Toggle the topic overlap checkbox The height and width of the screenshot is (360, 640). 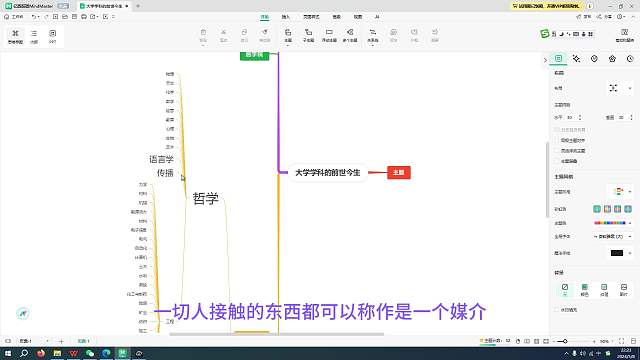[557, 161]
